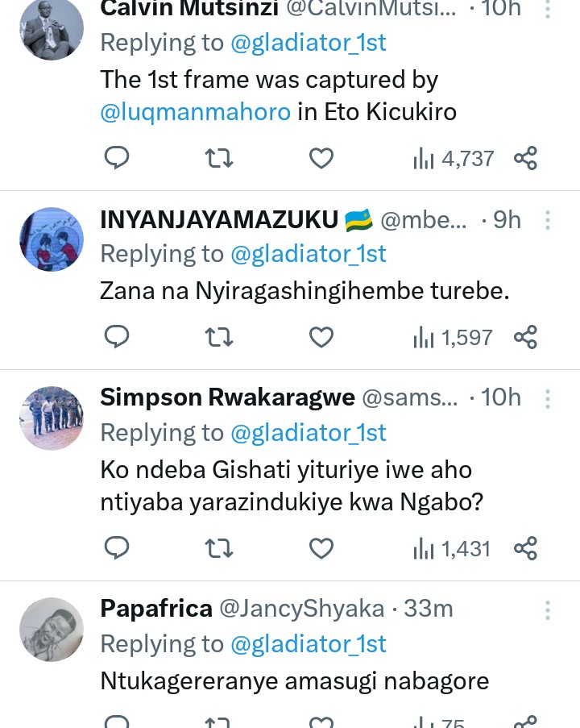The image size is (580, 728).
Task: Open more options for Papafrica's tweet
Action: 548,609
